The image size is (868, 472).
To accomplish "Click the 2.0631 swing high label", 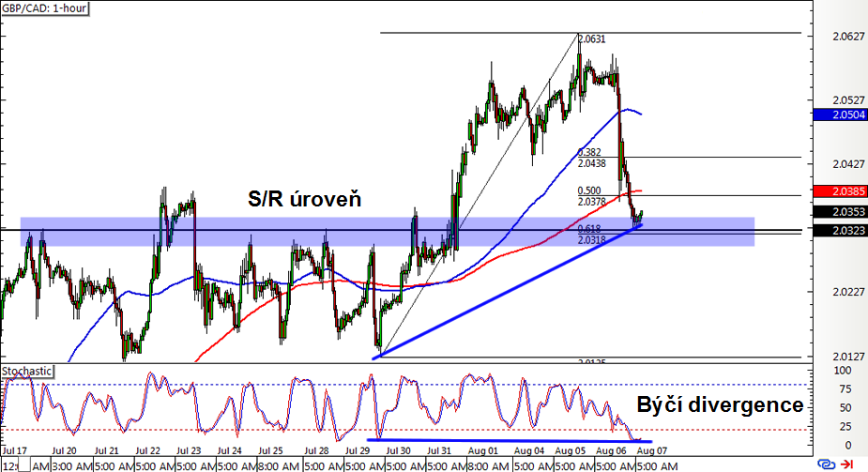I will (592, 39).
